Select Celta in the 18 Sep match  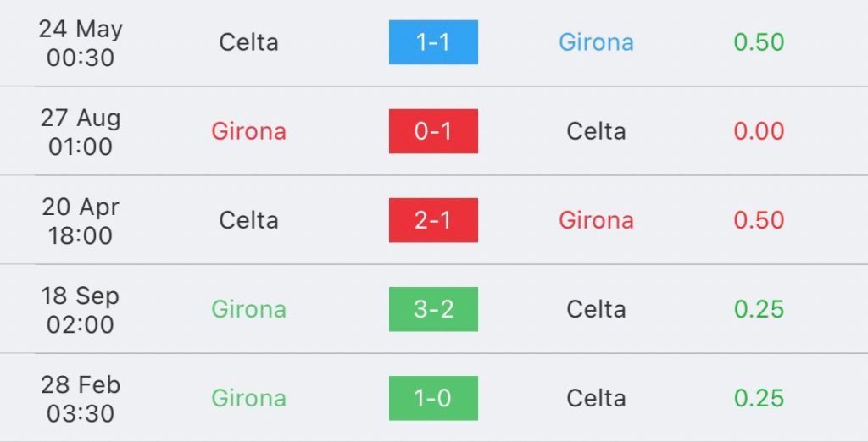[x=596, y=309]
